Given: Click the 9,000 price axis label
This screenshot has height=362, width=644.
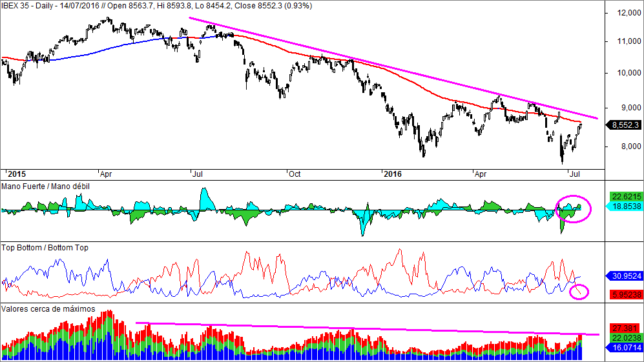Looking at the screenshot, I should point(631,108).
